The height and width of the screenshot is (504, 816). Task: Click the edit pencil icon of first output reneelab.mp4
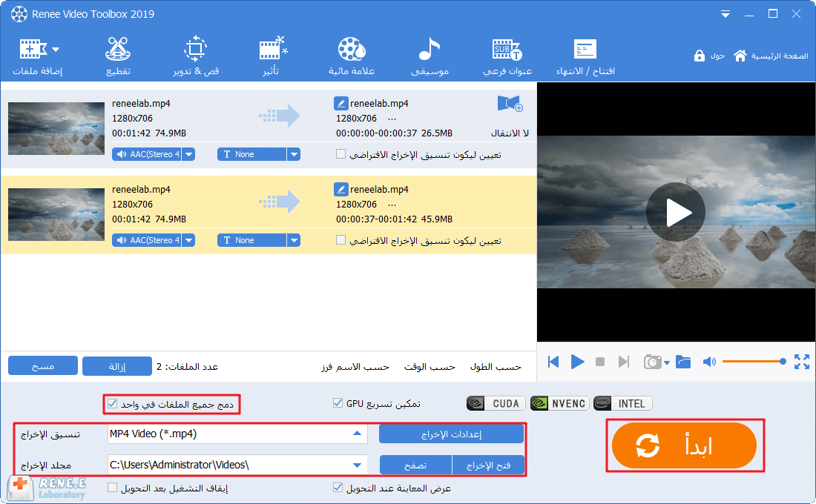click(x=340, y=103)
